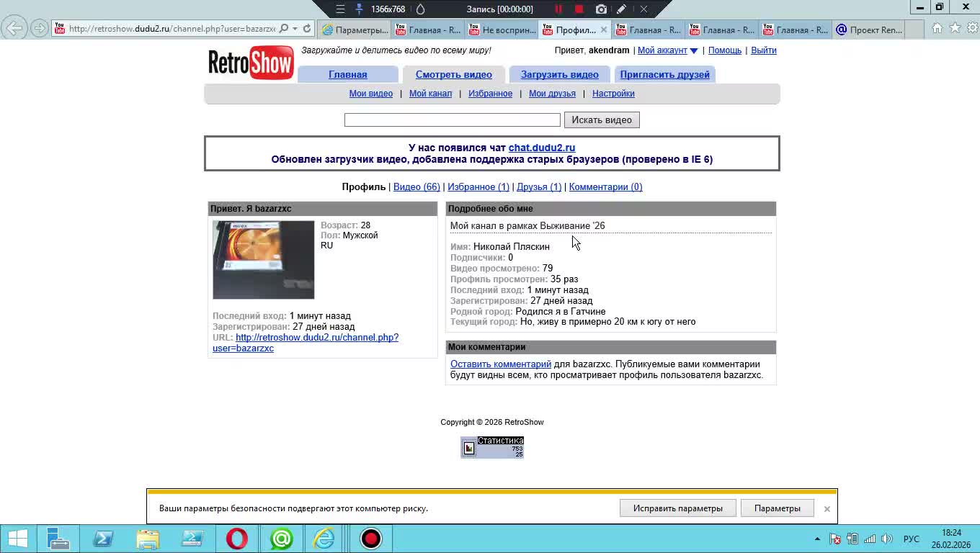Viewport: 980px width, 553px height.
Task: Click Исправить параметры button
Action: (677, 508)
